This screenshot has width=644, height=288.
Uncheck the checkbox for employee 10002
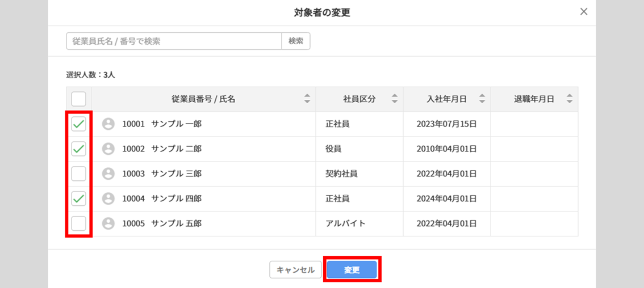[x=78, y=149]
